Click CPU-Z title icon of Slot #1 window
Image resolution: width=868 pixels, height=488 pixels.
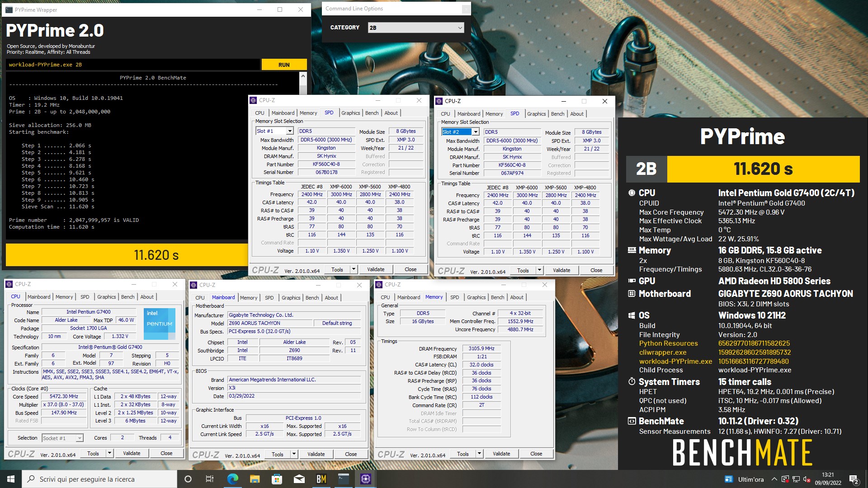(x=253, y=100)
